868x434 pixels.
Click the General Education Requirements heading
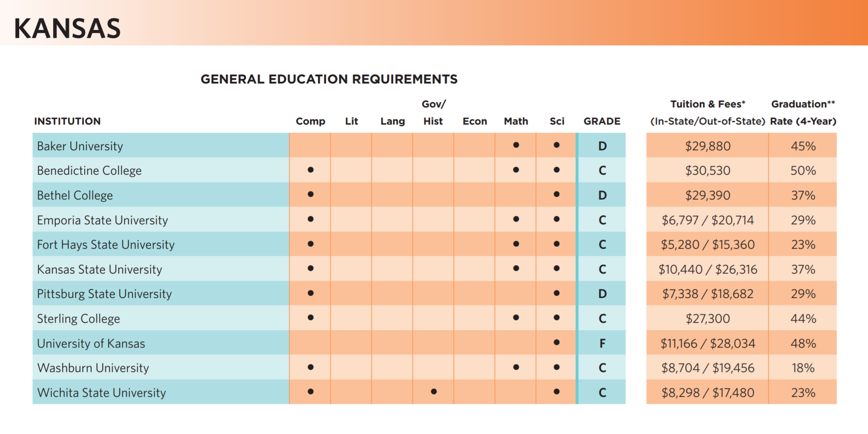click(329, 79)
